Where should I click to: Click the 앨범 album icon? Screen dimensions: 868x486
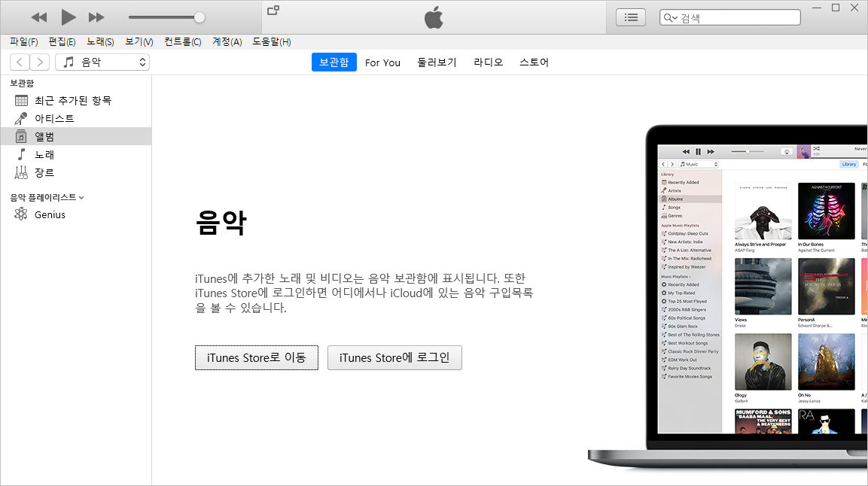(21, 137)
